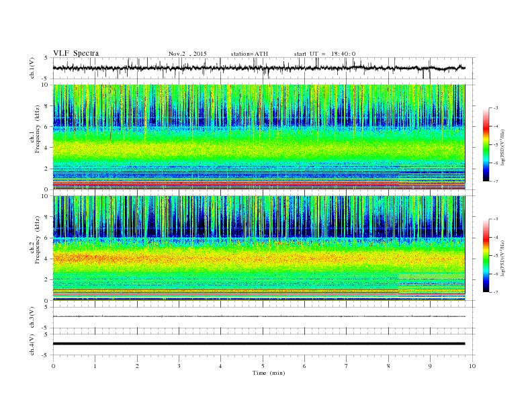The height and width of the screenshot is (411, 532).
Task: Click Time axis tick label '1'
Action: coord(95,366)
